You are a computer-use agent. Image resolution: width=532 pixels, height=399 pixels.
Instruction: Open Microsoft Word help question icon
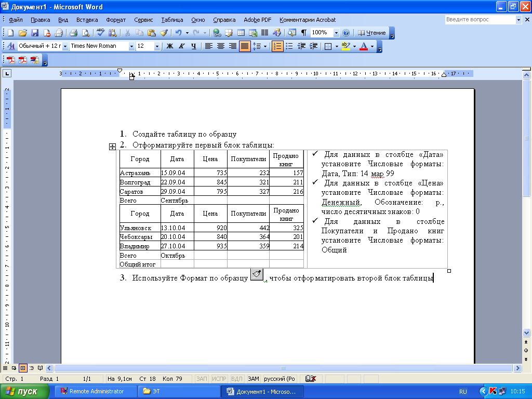coord(346,33)
